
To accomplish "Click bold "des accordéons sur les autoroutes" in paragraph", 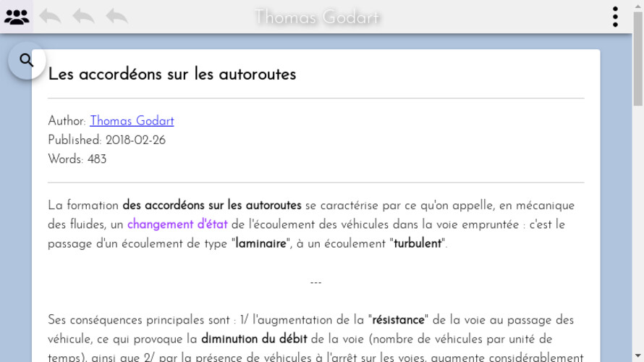I will tap(212, 206).
